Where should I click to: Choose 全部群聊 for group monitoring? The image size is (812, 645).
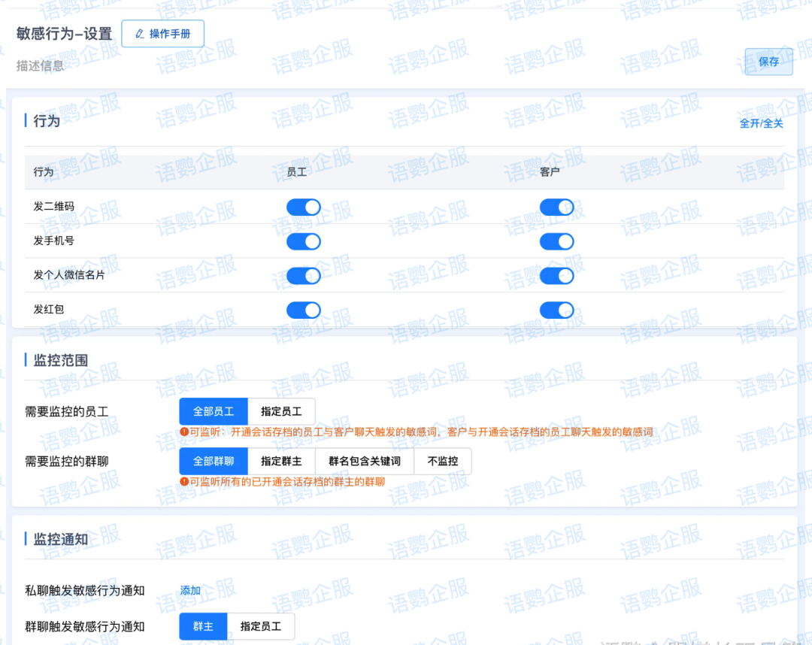(214, 462)
